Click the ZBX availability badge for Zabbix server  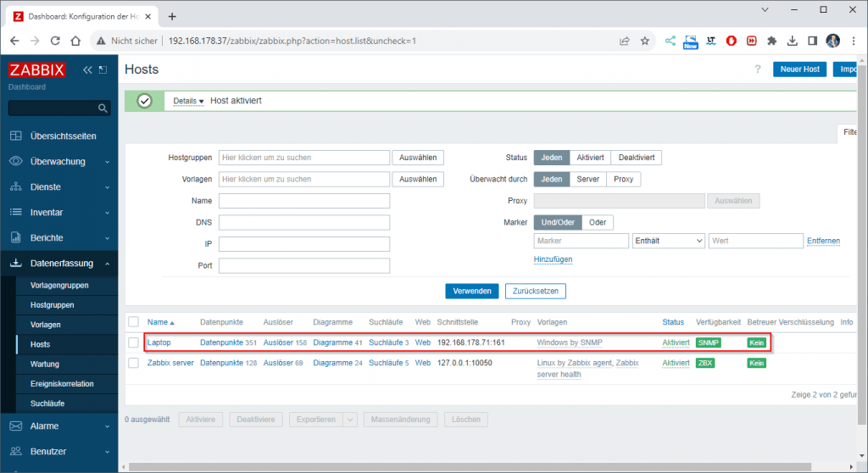coord(705,364)
